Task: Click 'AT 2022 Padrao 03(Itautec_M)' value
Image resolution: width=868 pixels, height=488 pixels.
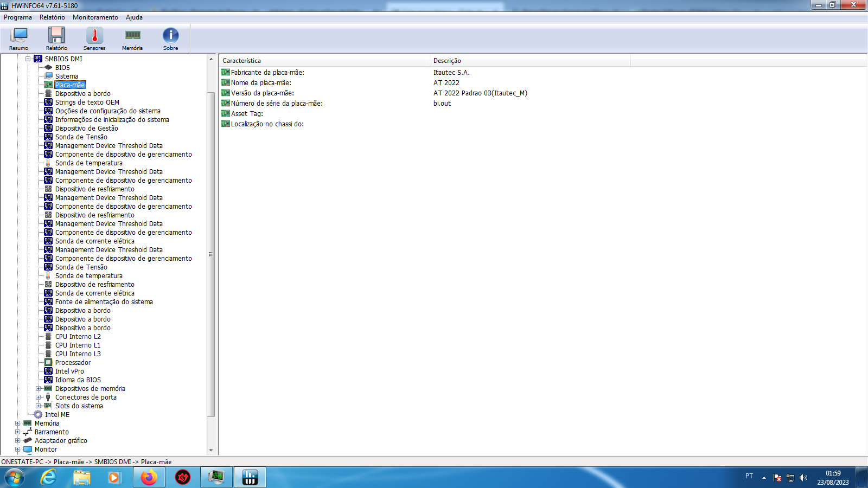Action: (x=480, y=93)
